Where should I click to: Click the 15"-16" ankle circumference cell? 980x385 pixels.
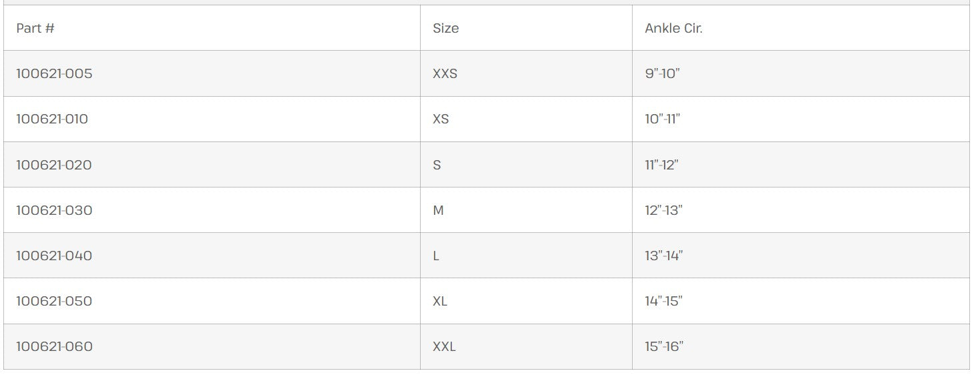664,346
